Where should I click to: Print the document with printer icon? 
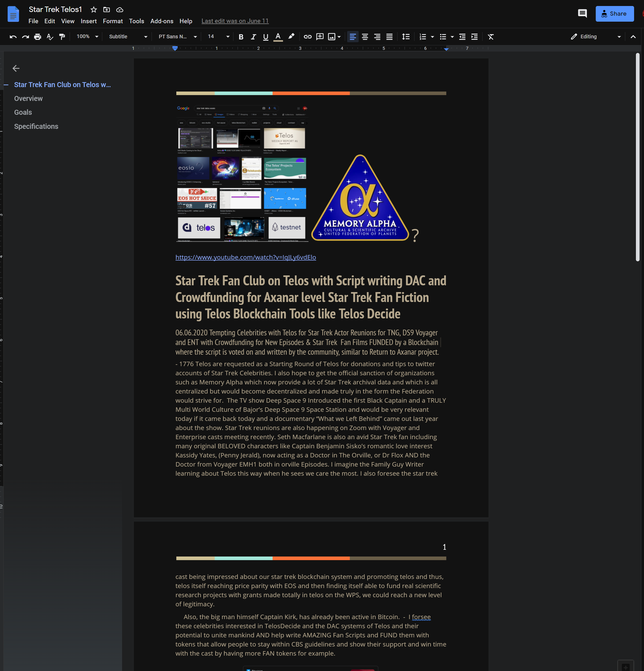click(x=38, y=37)
